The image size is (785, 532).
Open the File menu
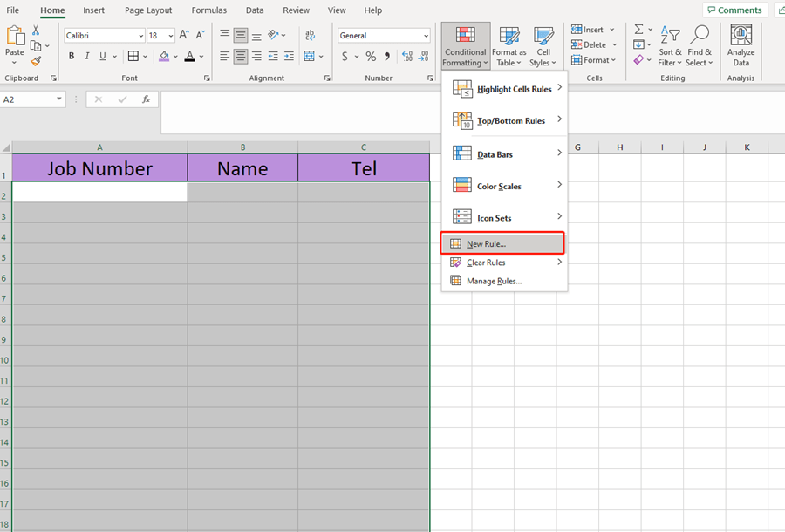[12, 10]
